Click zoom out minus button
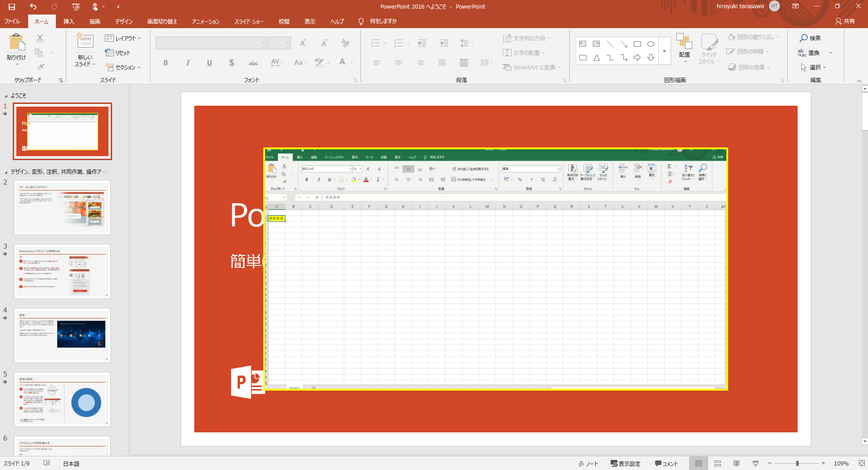This screenshot has height=470, width=868. [x=770, y=463]
